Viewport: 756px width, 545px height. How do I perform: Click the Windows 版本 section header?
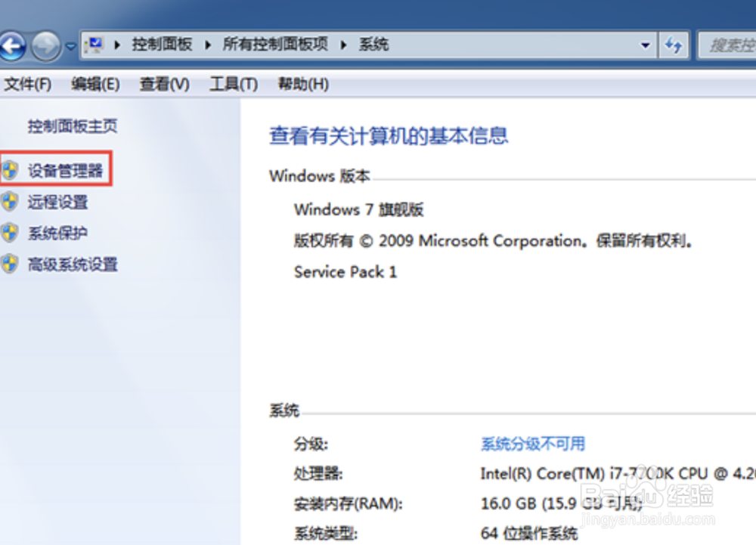320,176
